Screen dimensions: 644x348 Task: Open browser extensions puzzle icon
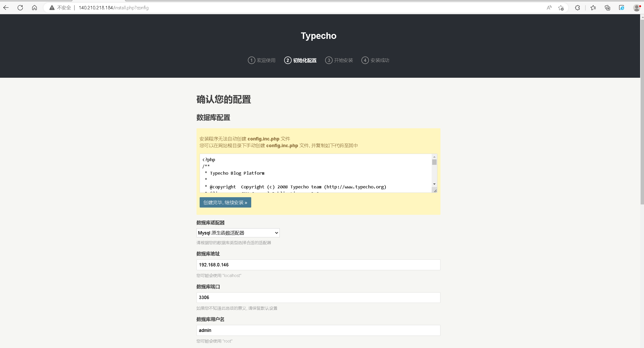click(577, 8)
